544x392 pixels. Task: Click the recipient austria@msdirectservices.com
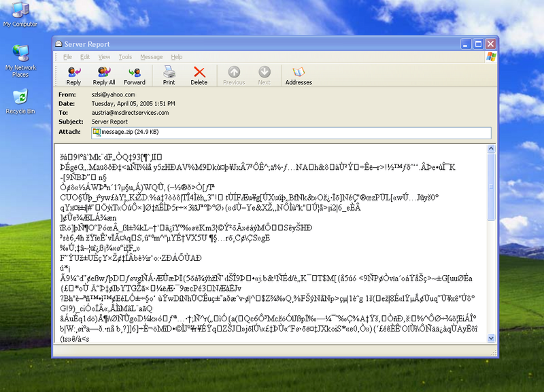130,113
